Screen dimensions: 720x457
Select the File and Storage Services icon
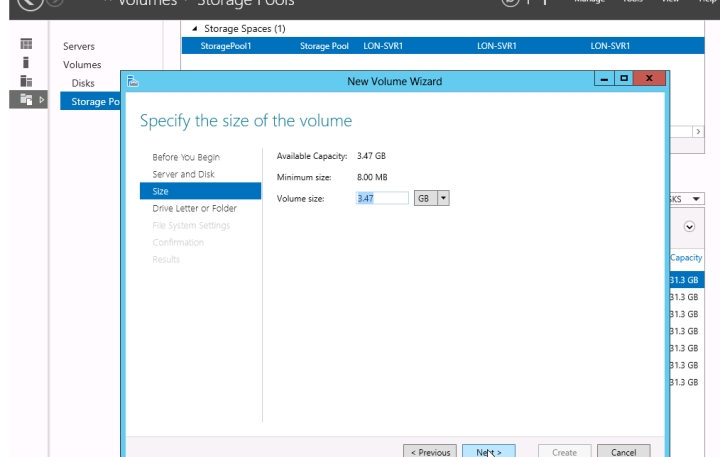click(27, 99)
